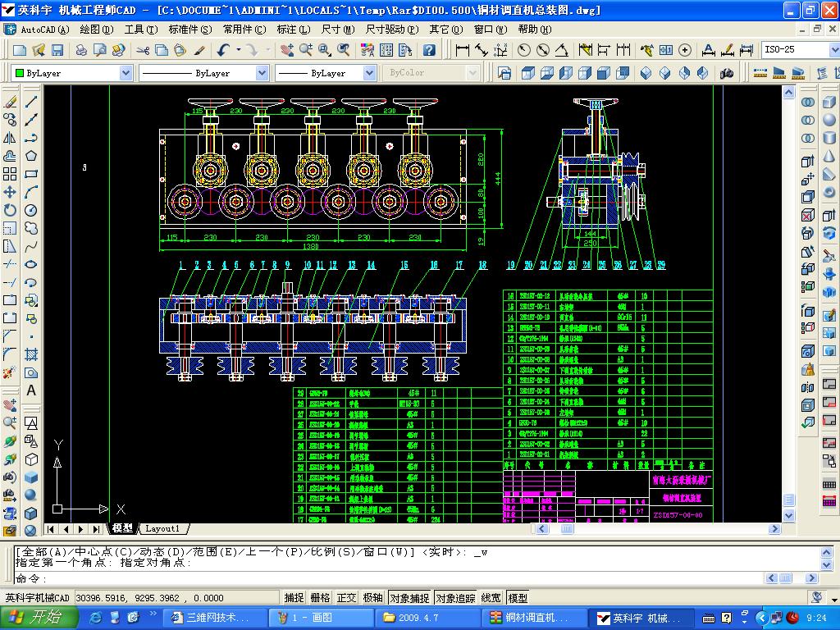Image resolution: width=840 pixels, height=630 pixels.
Task: Switch to the 三维网技术 taskbar window
Action: pyautogui.click(x=213, y=618)
